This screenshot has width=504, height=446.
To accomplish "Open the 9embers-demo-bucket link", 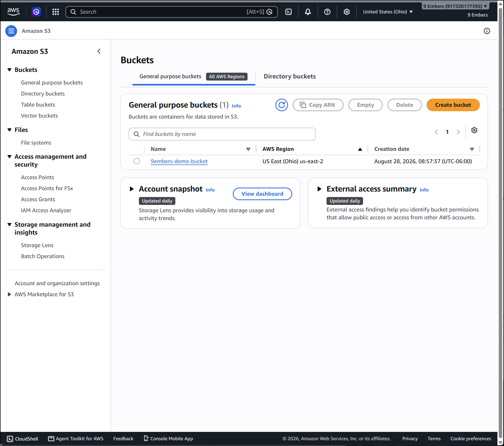I will click(x=179, y=161).
